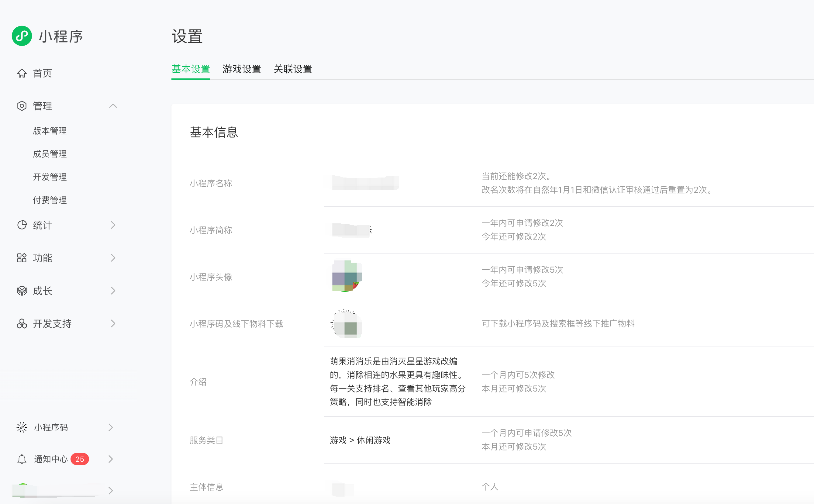Expand the 统计 menu chevron
The height and width of the screenshot is (504, 814).
[113, 225]
